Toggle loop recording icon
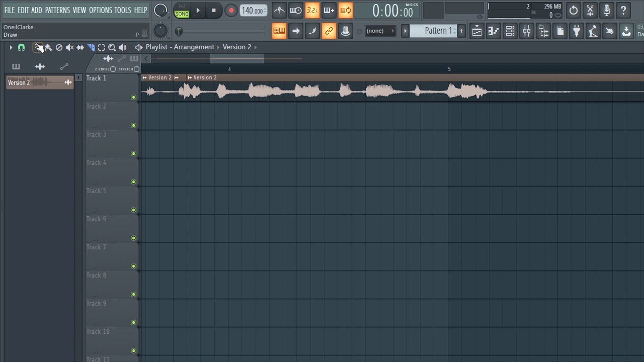 346,10
